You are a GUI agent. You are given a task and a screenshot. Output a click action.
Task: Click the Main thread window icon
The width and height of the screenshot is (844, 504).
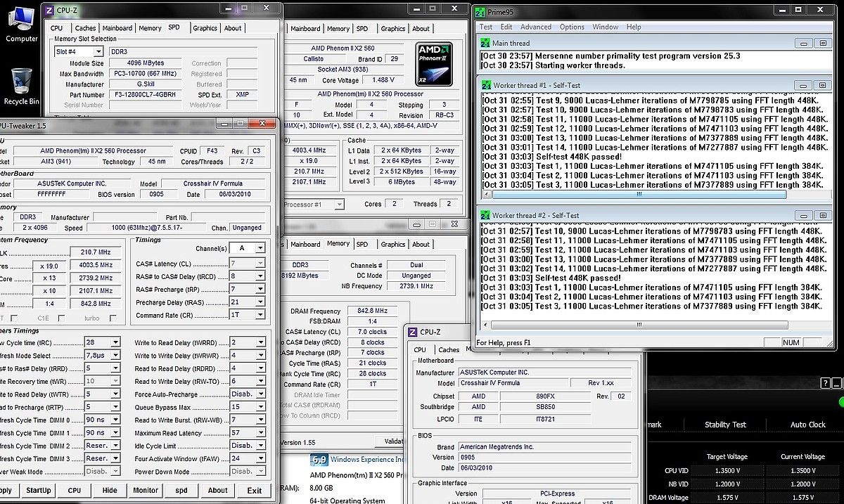(486, 43)
